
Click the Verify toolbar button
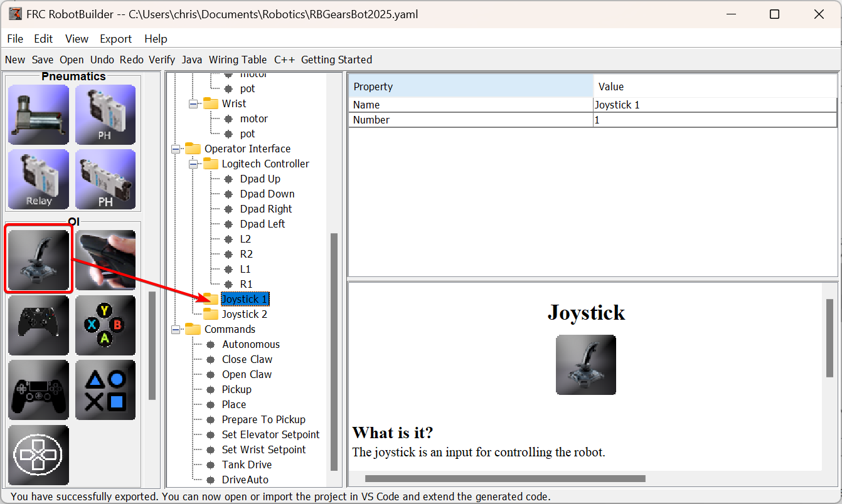[162, 60]
